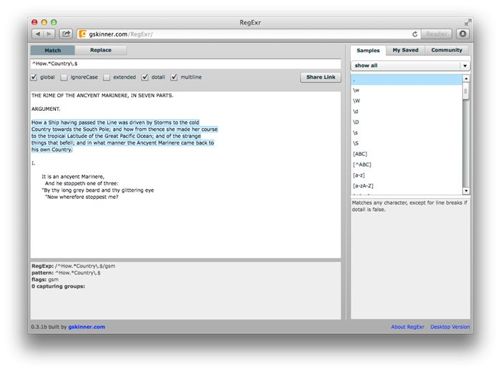Open the My Saved tab
The width and height of the screenshot is (501, 372).
coord(405,50)
